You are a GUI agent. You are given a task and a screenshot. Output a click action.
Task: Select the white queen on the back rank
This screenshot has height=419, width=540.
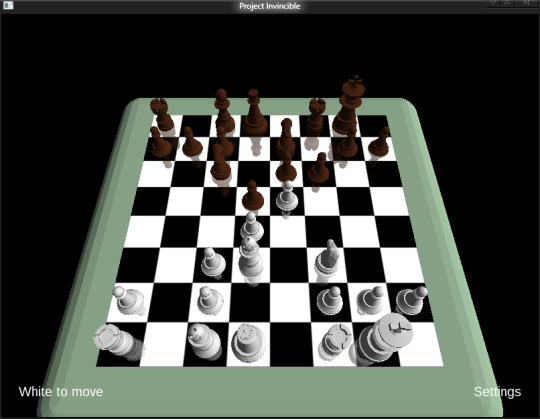pyautogui.click(x=248, y=343)
